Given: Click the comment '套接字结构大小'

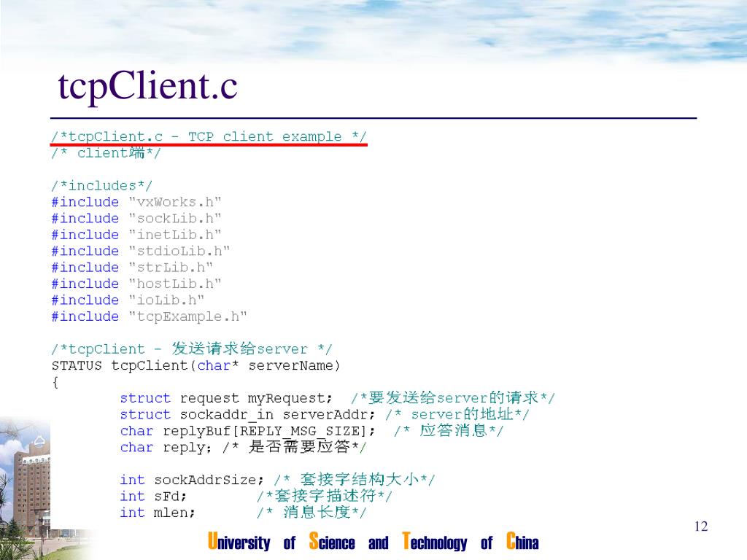Looking at the screenshot, I should [x=355, y=479].
